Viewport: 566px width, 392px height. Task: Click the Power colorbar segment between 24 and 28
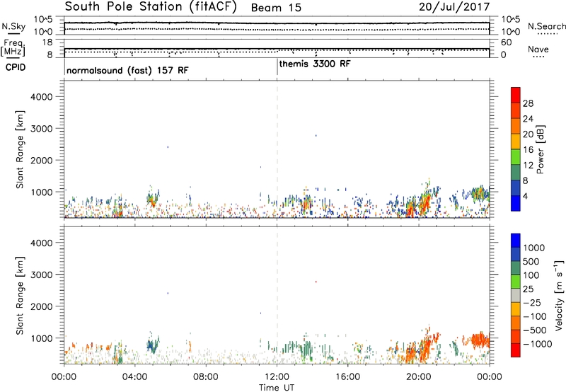(516, 110)
